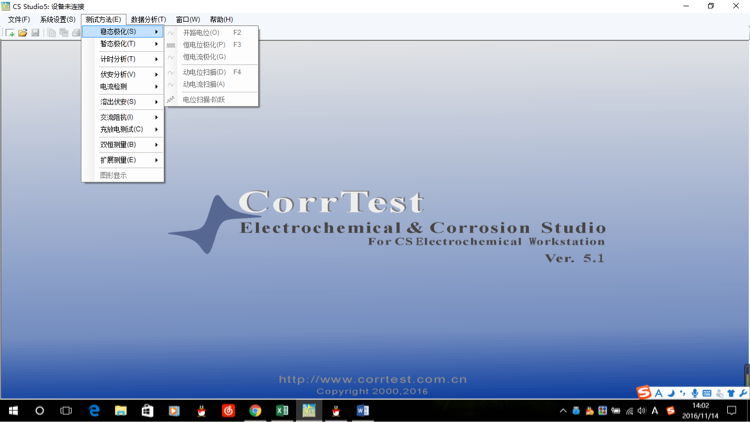Click the tray network Wi-Fi icon
Viewport: 750px width, 422px height.
click(x=629, y=411)
